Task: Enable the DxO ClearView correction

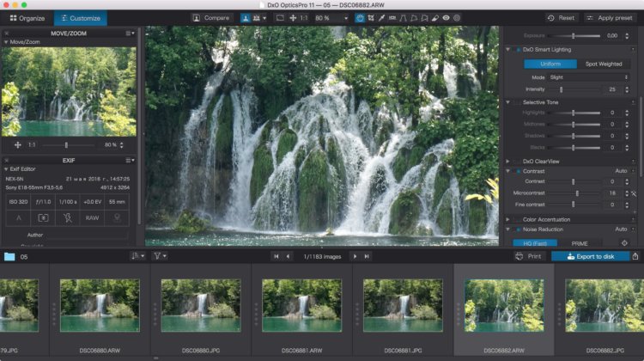Action: [519, 162]
